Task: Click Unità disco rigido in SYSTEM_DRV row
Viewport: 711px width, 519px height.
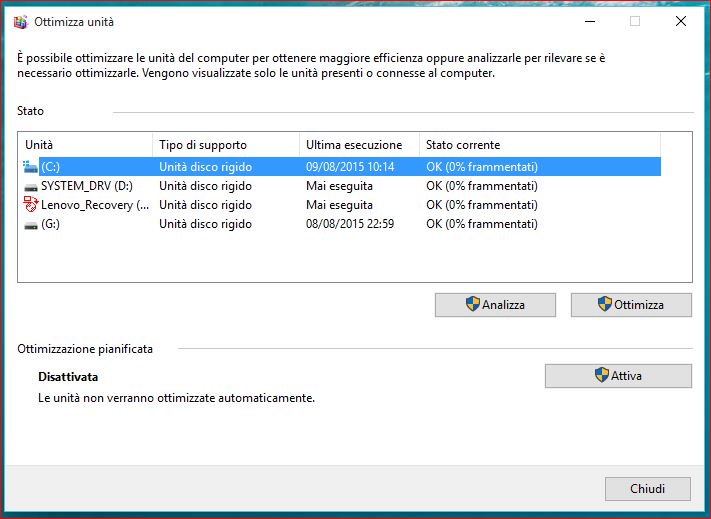Action: pos(205,186)
